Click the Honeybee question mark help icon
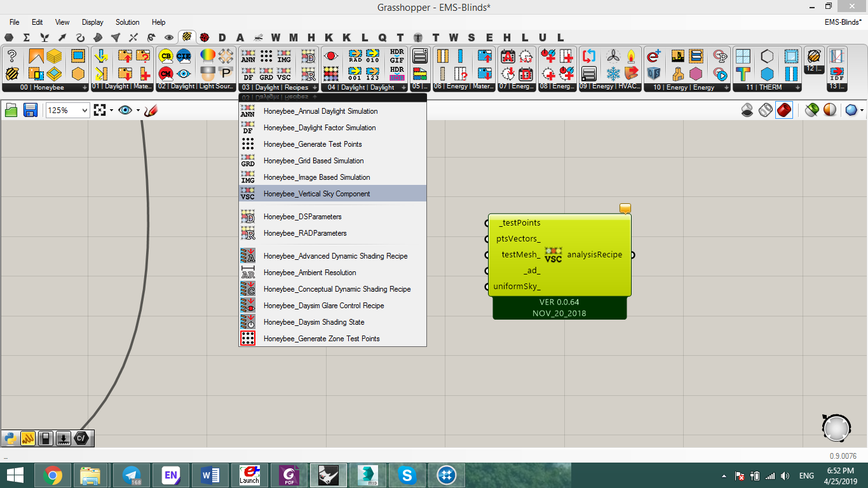The width and height of the screenshot is (868, 488). 11,56
